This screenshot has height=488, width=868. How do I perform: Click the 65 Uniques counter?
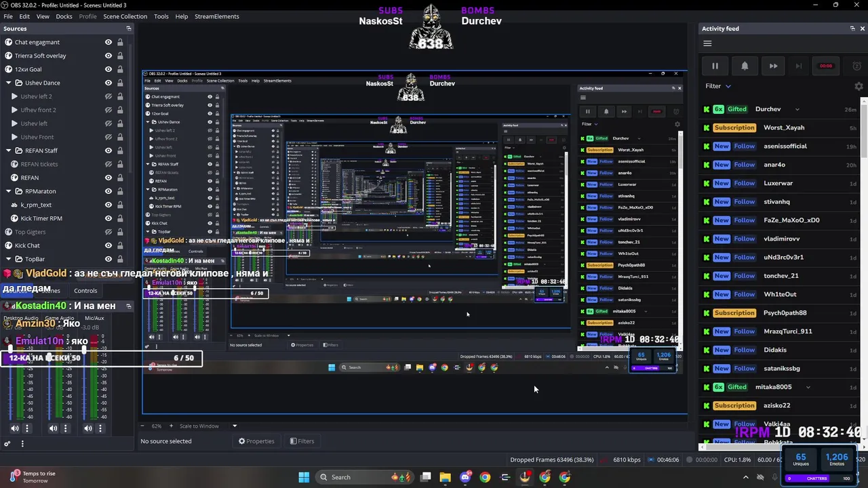pos(801,459)
